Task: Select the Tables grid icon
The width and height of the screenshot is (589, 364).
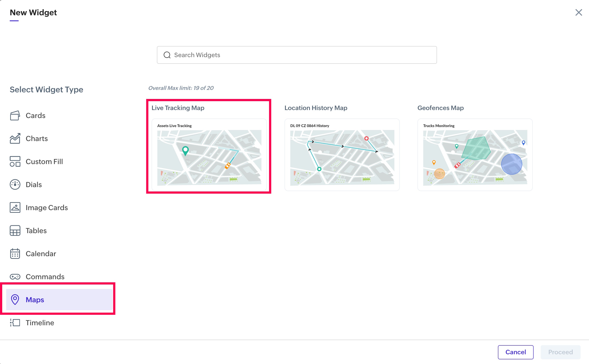Action: point(15,231)
